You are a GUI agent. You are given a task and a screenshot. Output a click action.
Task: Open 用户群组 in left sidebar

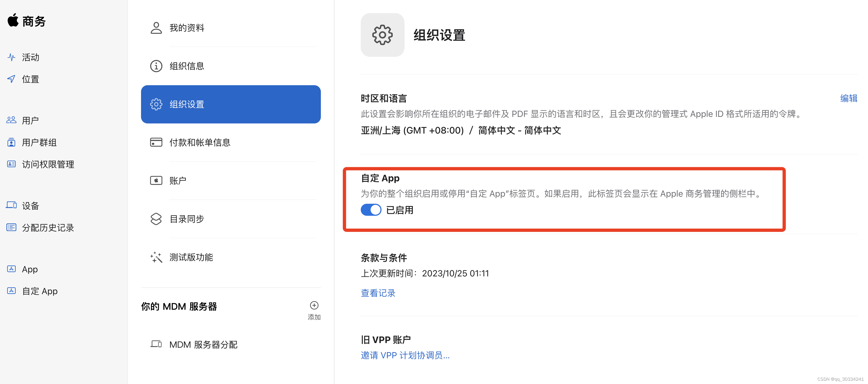(x=39, y=143)
